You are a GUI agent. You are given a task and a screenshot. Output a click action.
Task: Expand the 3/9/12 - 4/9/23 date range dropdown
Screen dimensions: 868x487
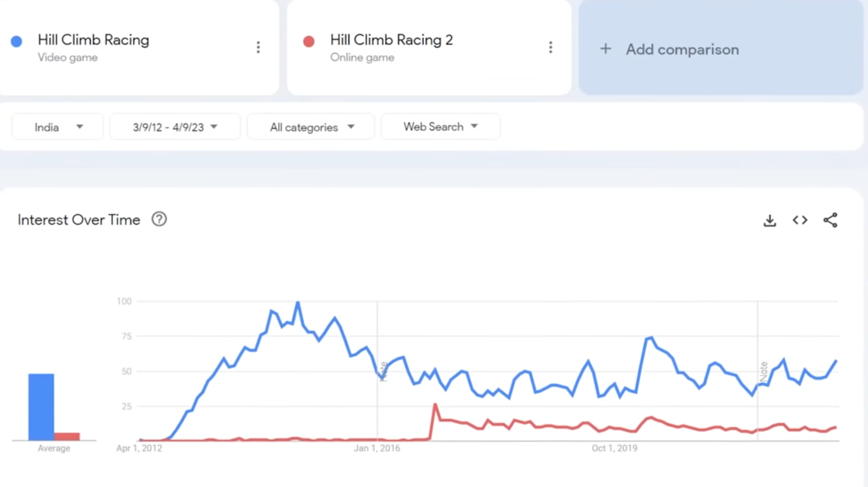click(175, 127)
